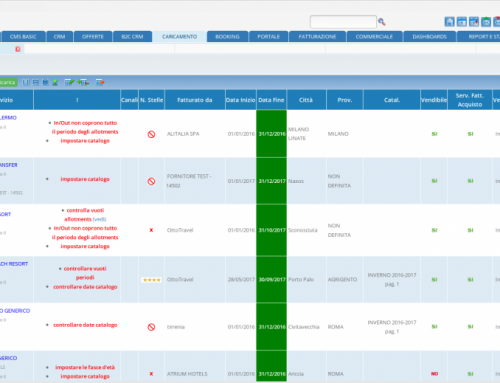
Task: Click the no-stars icon in tirrenia row
Action: [x=151, y=327]
